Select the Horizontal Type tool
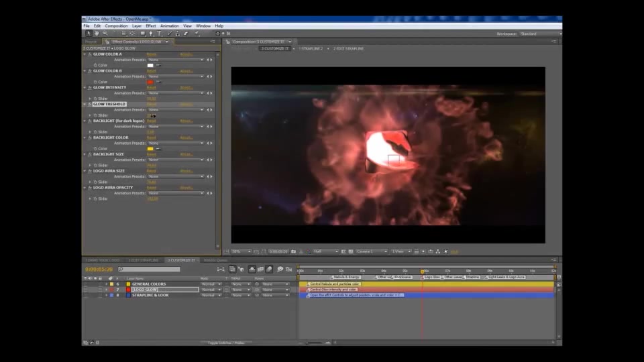The width and height of the screenshot is (644, 362). pyautogui.click(x=160, y=34)
